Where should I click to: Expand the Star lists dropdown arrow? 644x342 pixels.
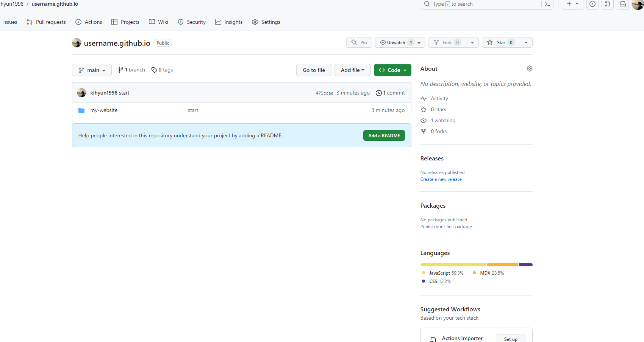526,43
